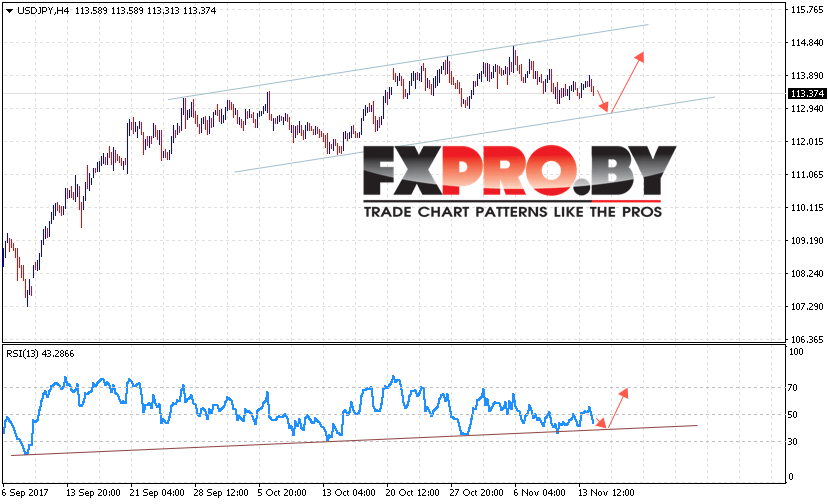Viewport: 828px width, 504px height.
Task: Select the 13 Sep 20:00 time label
Action: 93,493
